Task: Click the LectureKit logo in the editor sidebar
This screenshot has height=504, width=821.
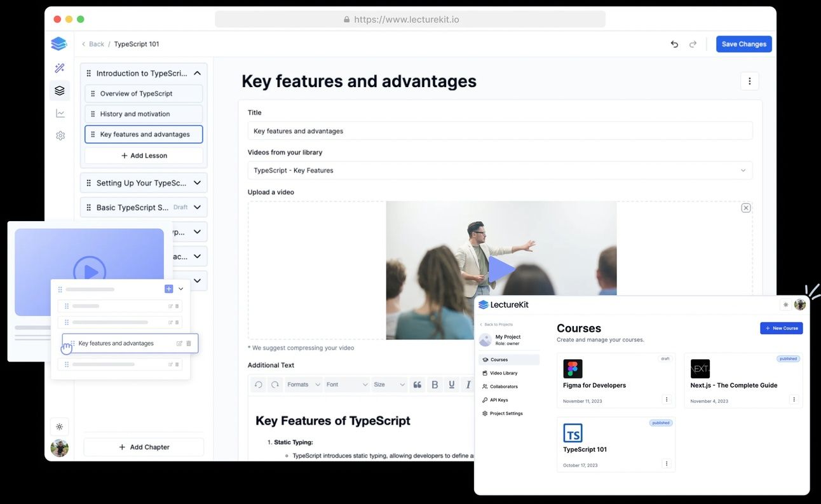Action: (x=59, y=44)
